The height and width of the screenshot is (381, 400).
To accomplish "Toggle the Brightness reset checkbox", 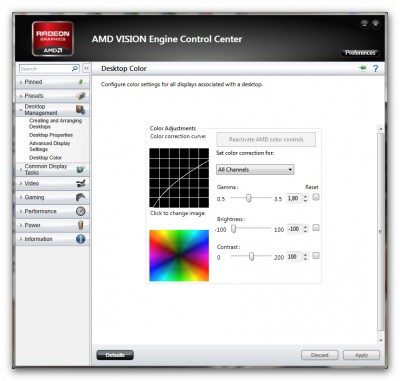I will point(316,228).
